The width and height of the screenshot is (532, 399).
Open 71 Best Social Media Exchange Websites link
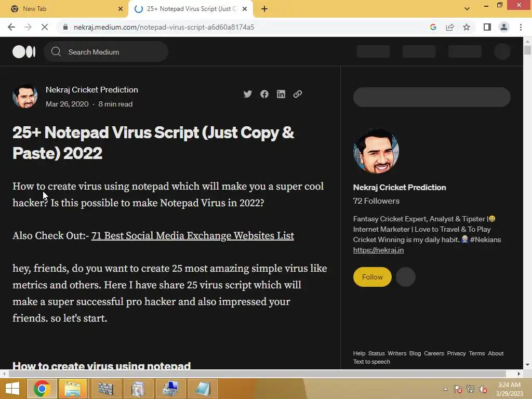click(192, 235)
